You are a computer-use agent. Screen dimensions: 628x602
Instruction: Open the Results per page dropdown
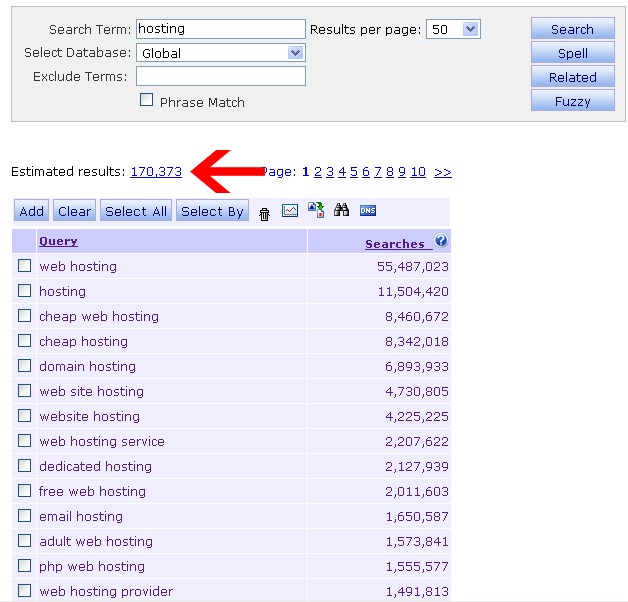click(x=453, y=29)
